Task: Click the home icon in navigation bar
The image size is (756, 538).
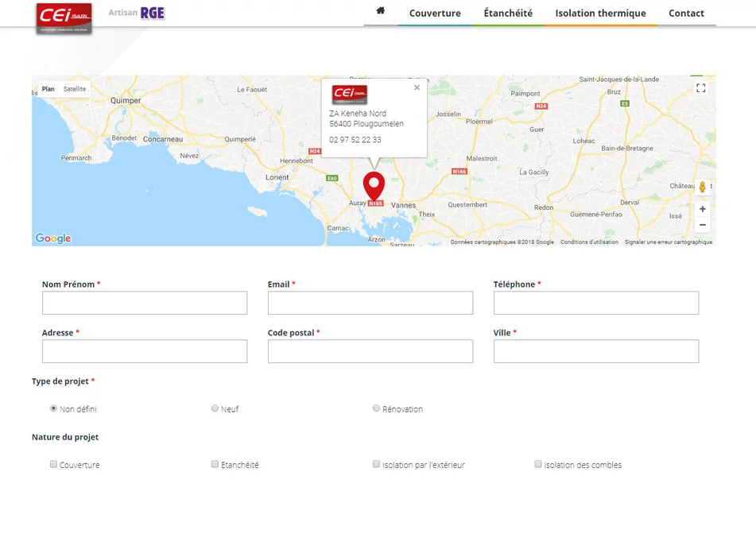Action: point(381,11)
